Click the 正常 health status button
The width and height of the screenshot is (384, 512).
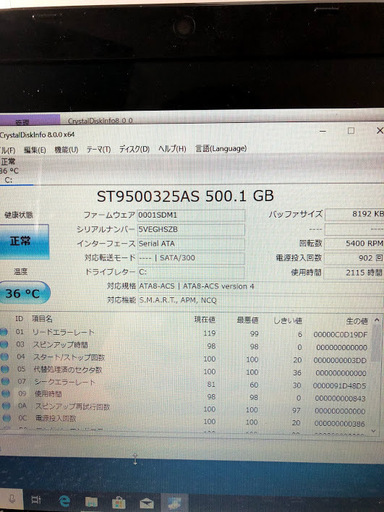pyautogui.click(x=24, y=241)
